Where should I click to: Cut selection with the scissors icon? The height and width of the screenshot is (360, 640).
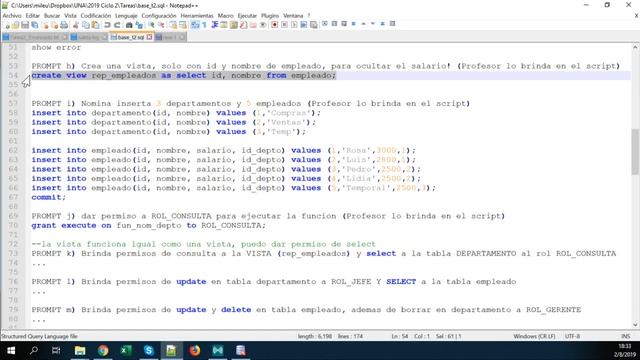[76, 25]
